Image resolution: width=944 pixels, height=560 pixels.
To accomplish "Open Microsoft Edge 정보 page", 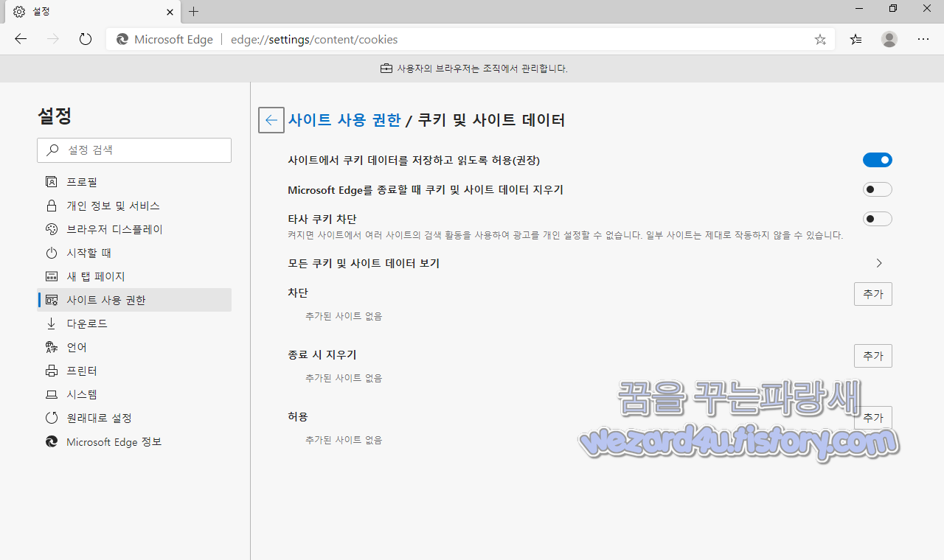I will tap(134, 441).
